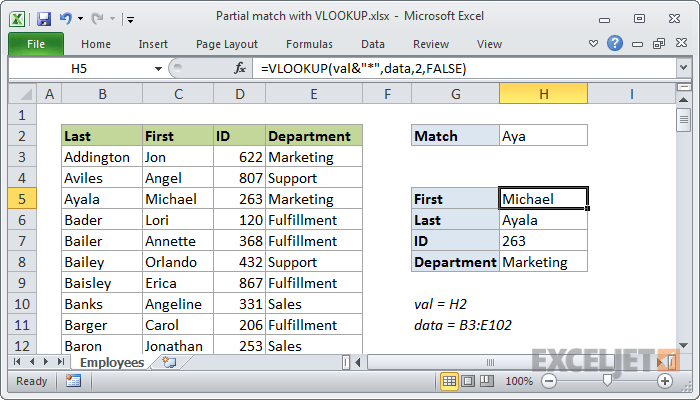Open the Page Layout ribbon tab
This screenshot has height=400, width=700.
click(226, 44)
